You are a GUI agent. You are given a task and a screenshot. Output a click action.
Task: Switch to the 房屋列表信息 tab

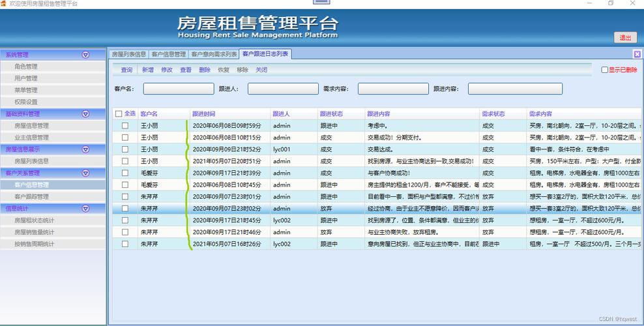click(x=128, y=54)
